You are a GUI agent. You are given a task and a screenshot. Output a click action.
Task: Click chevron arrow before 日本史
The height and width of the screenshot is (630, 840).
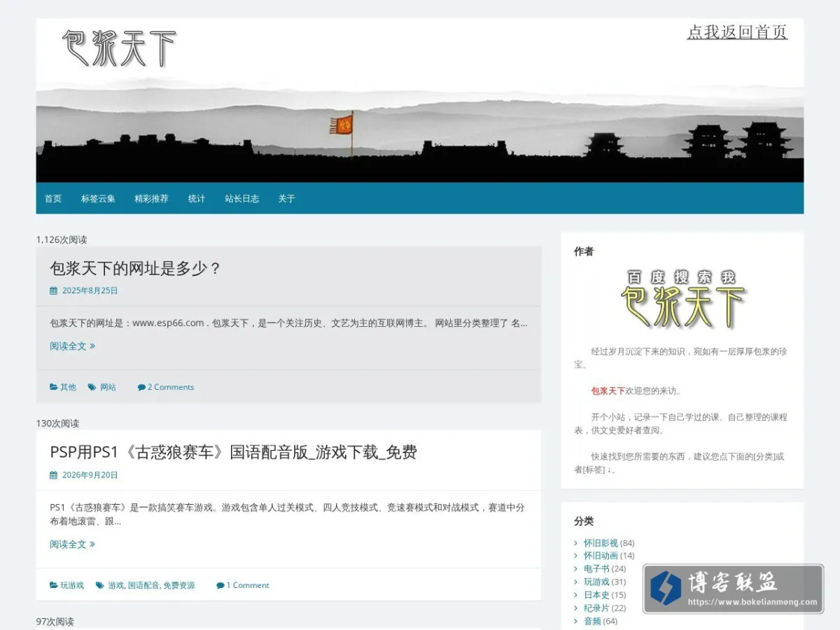(x=576, y=595)
